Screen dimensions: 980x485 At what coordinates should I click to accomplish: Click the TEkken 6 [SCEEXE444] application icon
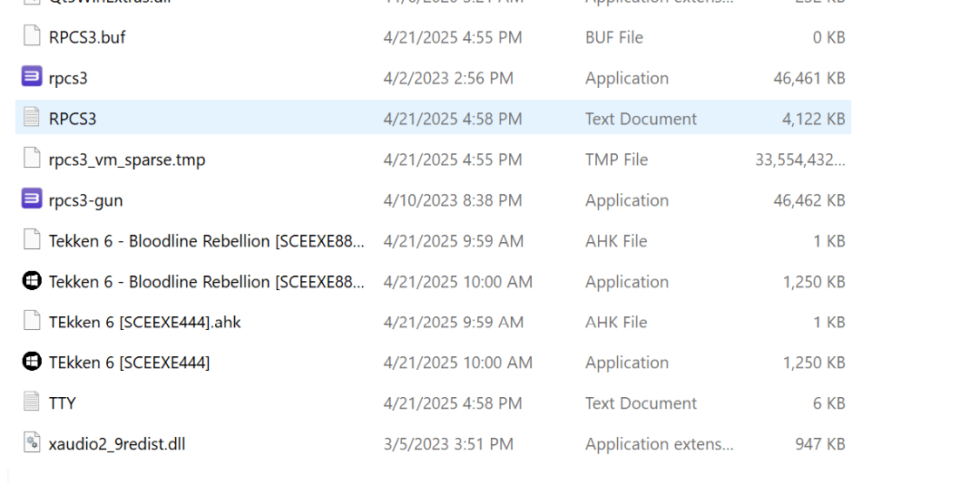point(32,362)
